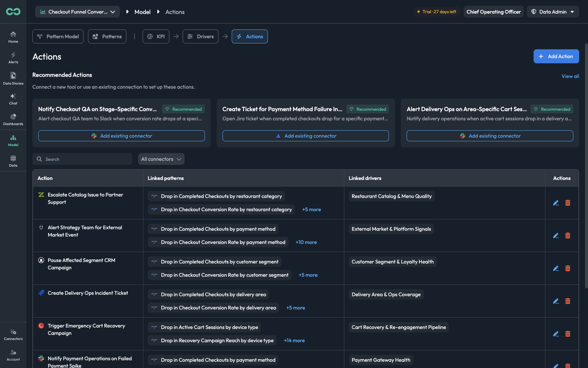588x368 pixels.
Task: Open the View all recommended actions link
Action: tap(570, 76)
